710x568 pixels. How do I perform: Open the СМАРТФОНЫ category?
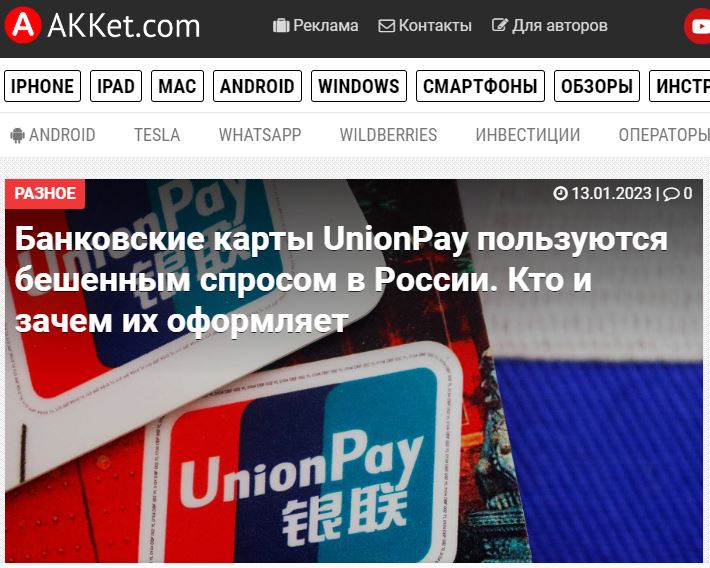click(480, 86)
